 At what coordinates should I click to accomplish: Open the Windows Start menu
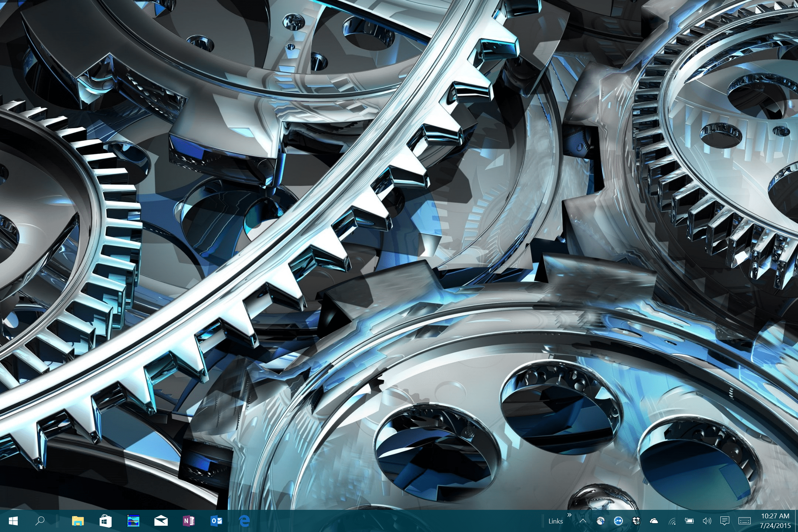[x=13, y=521]
